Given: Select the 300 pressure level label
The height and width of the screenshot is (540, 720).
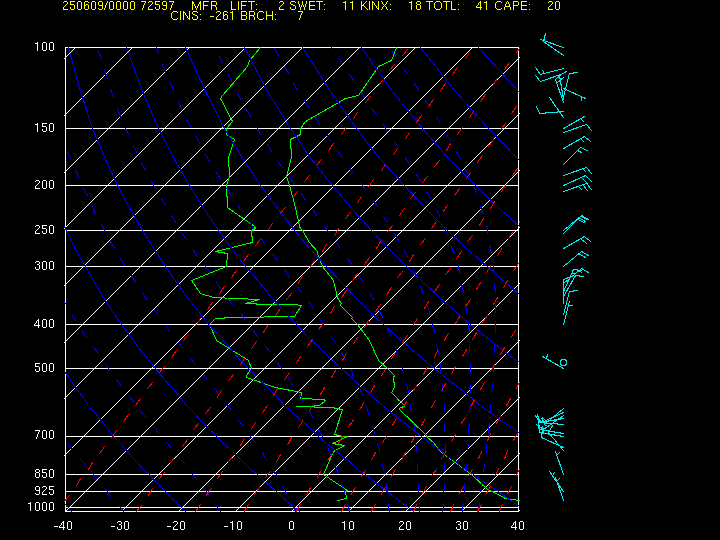Looking at the screenshot, I should pyautogui.click(x=45, y=266).
